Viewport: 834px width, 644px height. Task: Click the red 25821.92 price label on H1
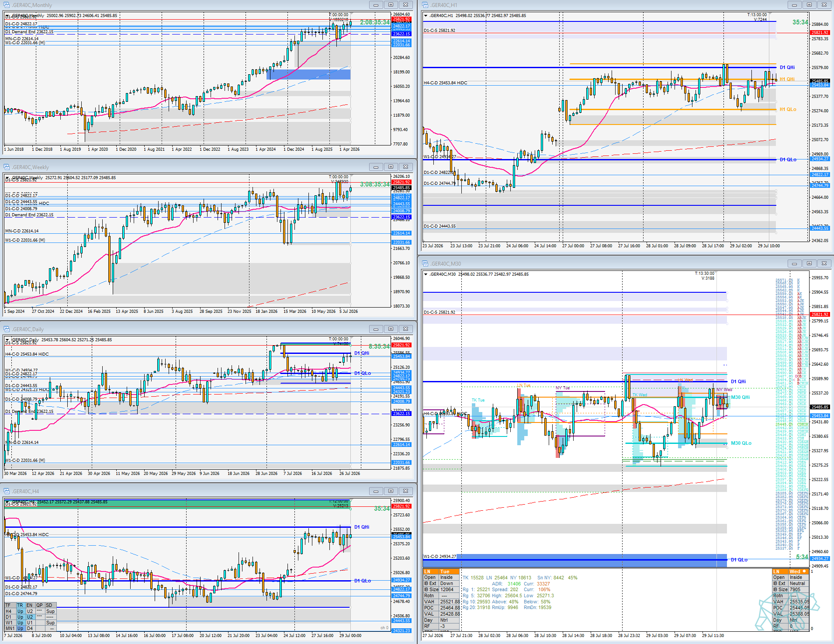820,32
